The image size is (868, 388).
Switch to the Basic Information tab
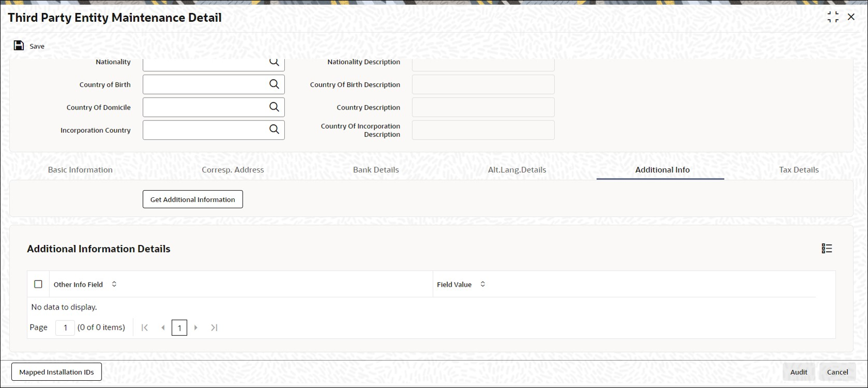pos(80,169)
